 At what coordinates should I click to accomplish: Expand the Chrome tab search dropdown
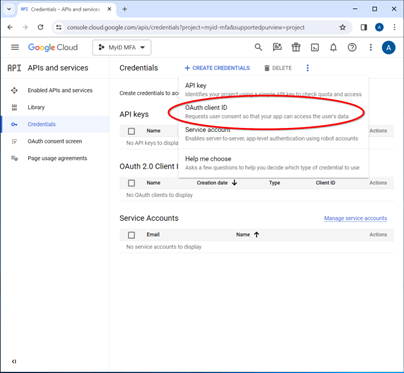[x=9, y=9]
